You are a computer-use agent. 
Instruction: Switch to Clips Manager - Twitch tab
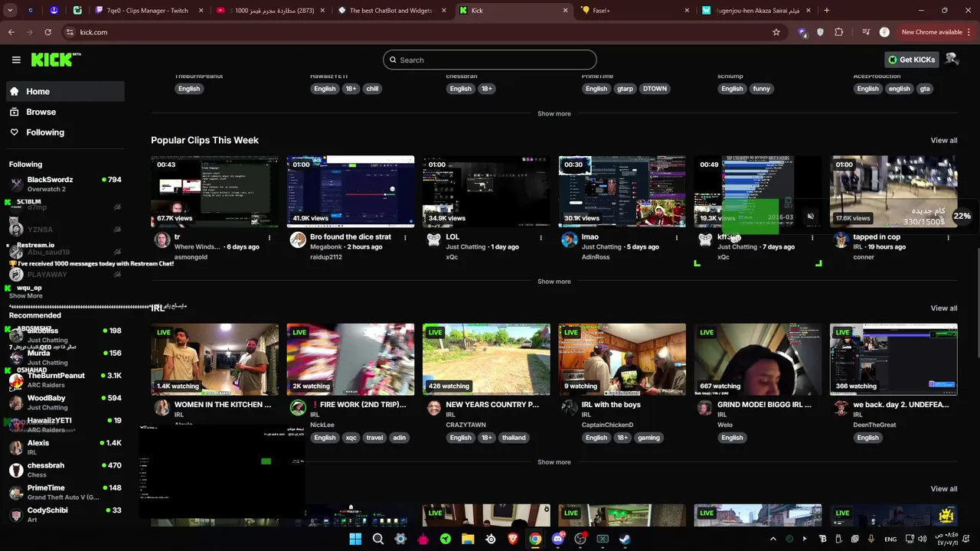point(147,11)
